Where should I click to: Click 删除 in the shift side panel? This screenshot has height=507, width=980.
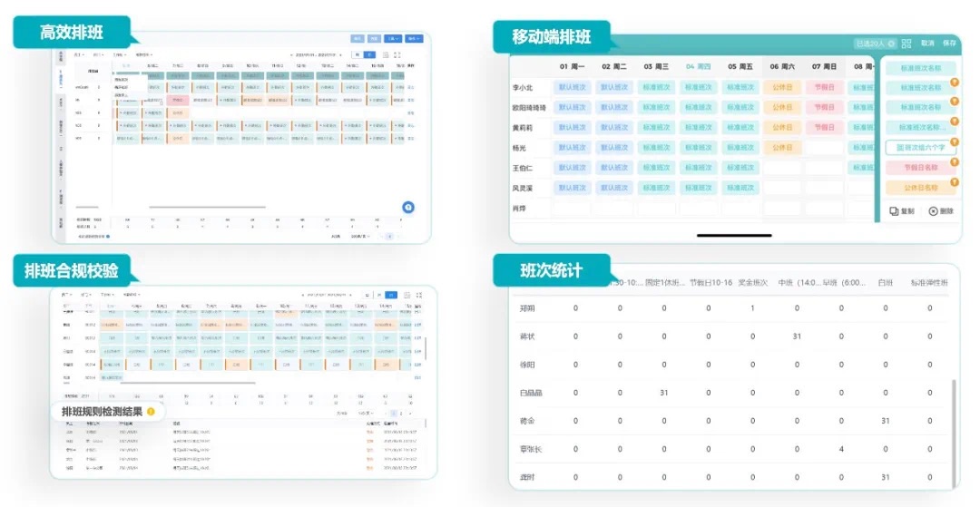coord(941,211)
